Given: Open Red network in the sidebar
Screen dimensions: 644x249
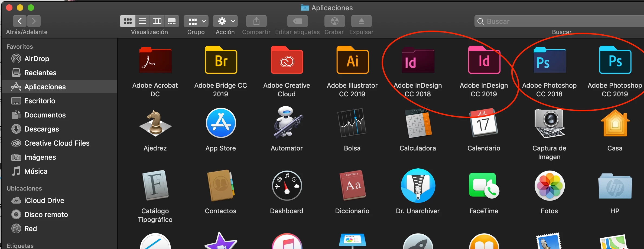Looking at the screenshot, I should point(60,228).
